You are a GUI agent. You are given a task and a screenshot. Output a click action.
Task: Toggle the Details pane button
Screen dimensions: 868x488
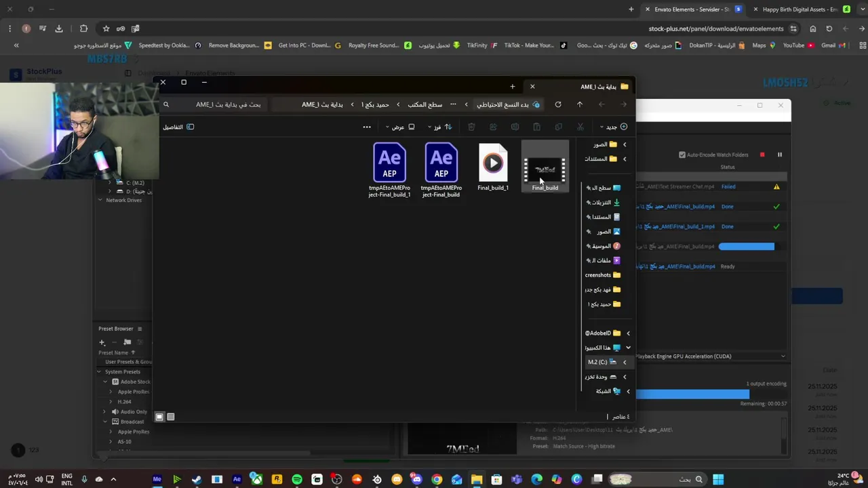click(178, 127)
